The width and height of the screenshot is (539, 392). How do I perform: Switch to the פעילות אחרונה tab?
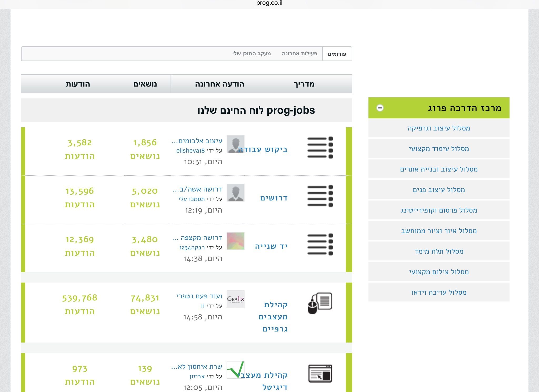tap(300, 54)
